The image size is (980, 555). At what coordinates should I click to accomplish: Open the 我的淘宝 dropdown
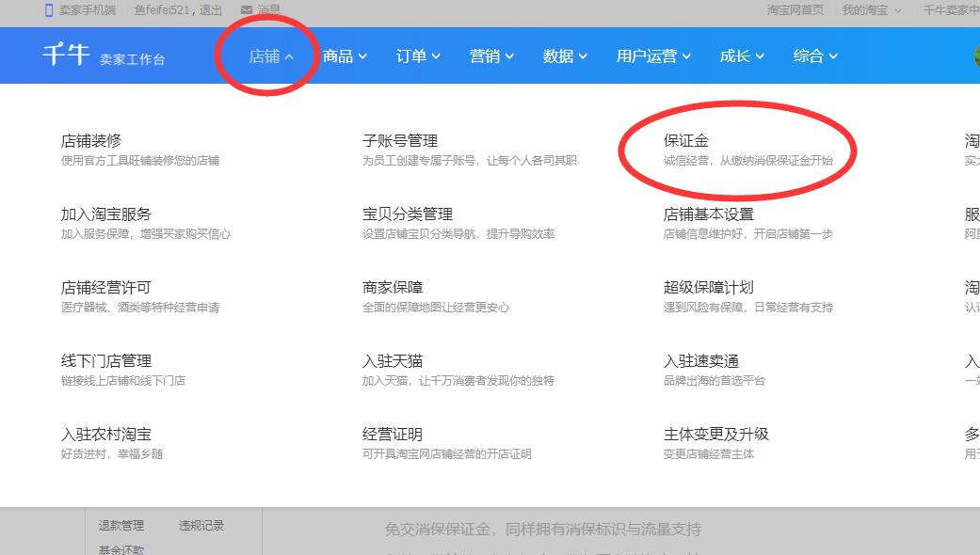pyautogui.click(x=867, y=10)
